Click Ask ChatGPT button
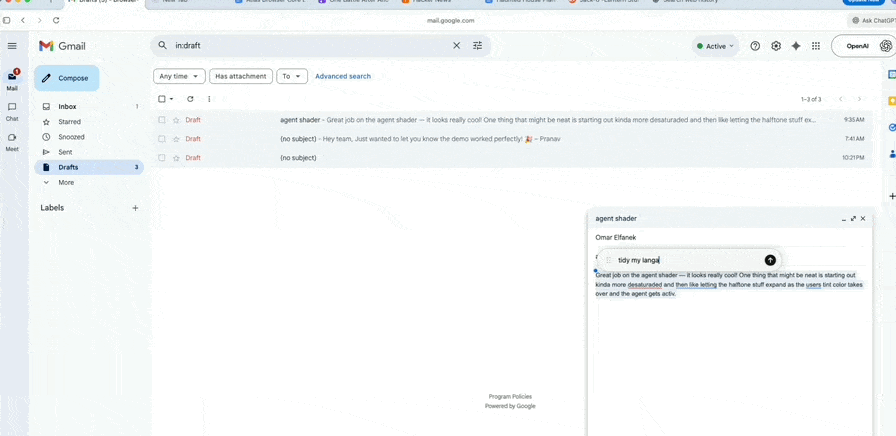896x436 pixels. (x=872, y=21)
